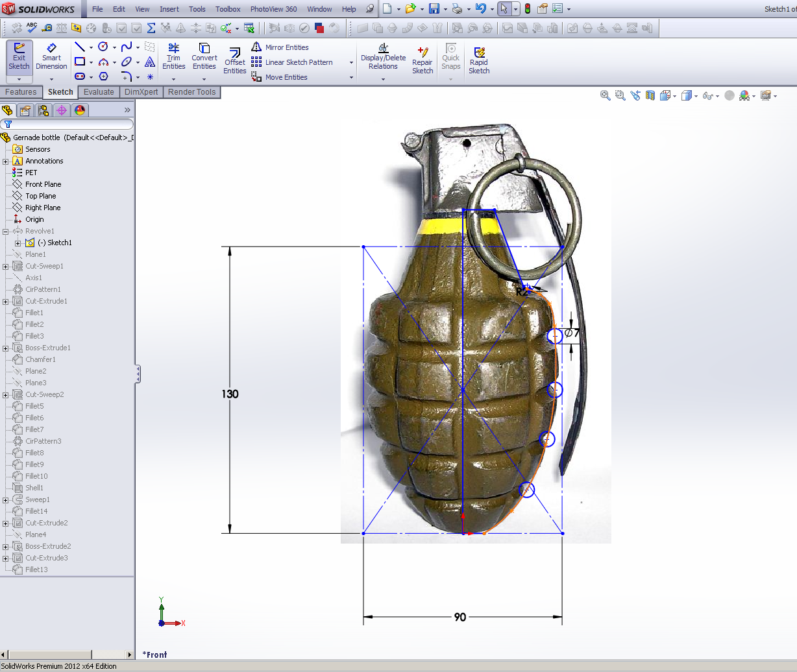Select the Offset Entities tool
This screenshot has width=797, height=672.
234,58
